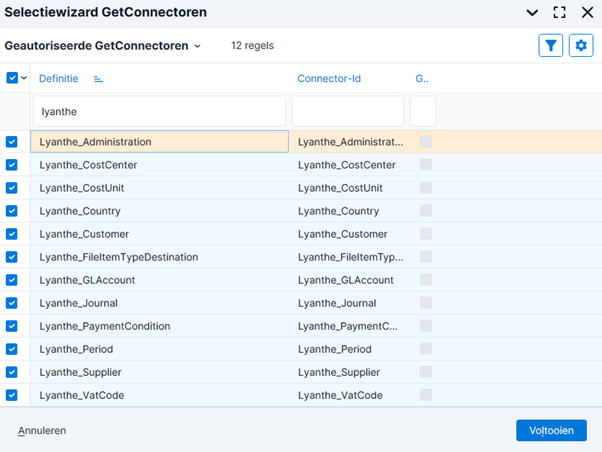Deselect the Lyanthe_Customer row checkbox

[x=12, y=234]
